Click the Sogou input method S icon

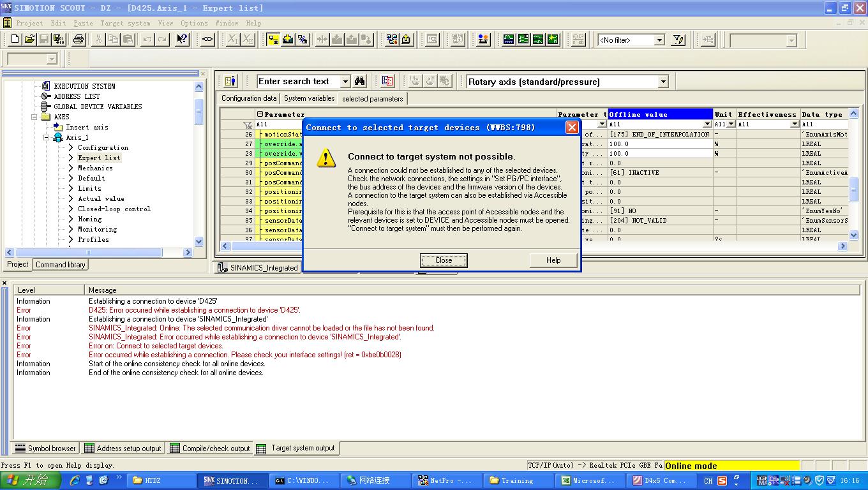[x=723, y=480]
